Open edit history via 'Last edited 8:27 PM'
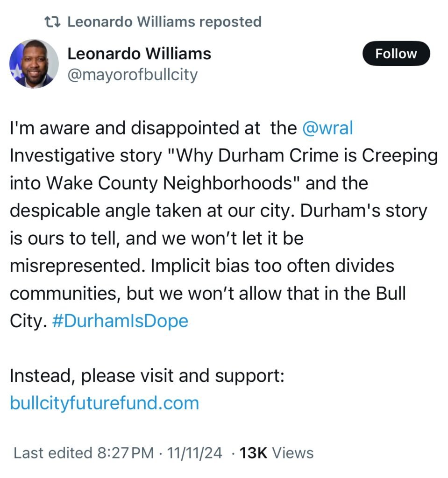 click(x=83, y=453)
